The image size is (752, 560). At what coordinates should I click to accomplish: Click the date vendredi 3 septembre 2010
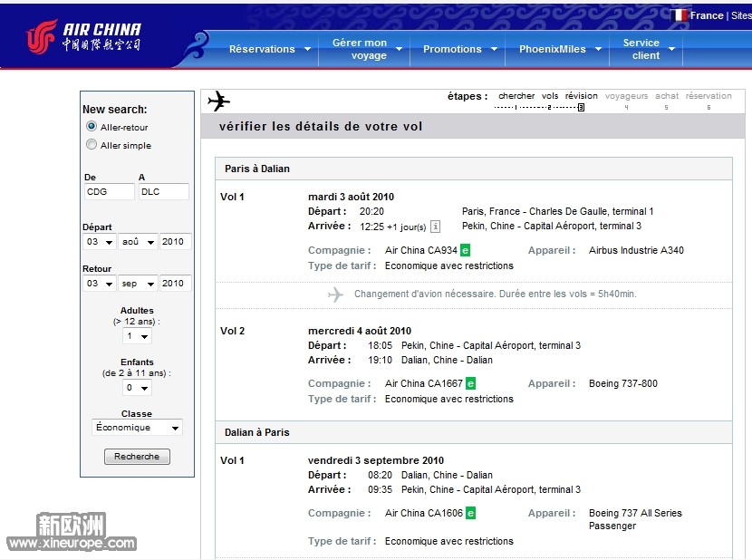point(376,460)
